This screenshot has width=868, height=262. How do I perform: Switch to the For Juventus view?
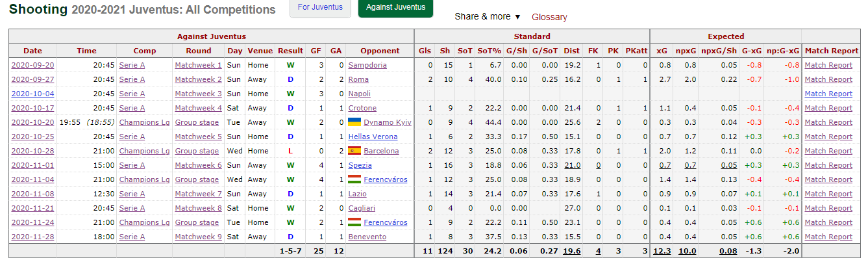click(x=320, y=8)
